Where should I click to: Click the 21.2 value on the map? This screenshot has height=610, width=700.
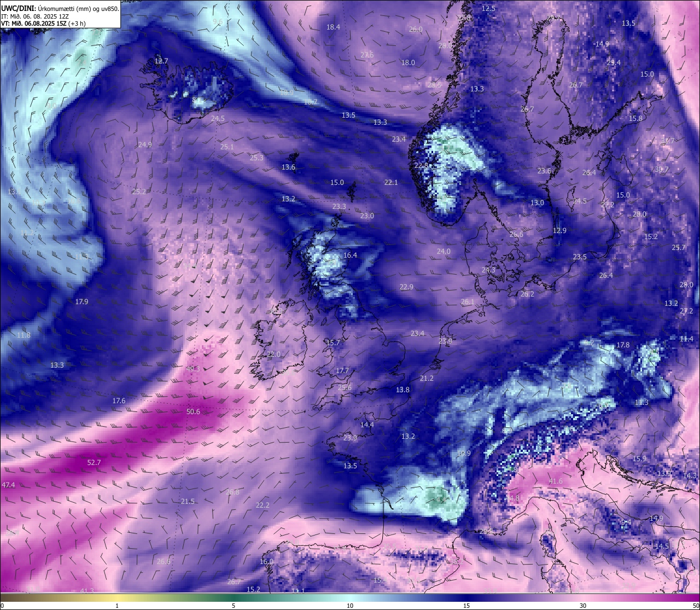427,379
